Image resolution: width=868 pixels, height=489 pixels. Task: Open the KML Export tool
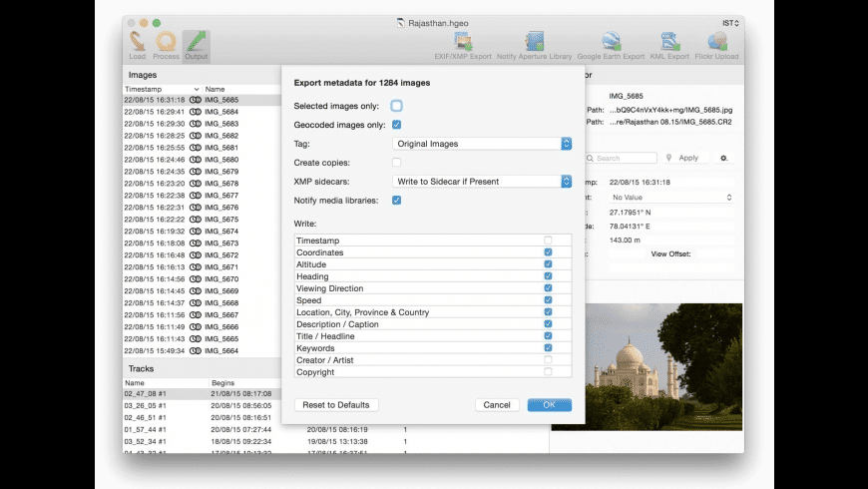point(669,44)
